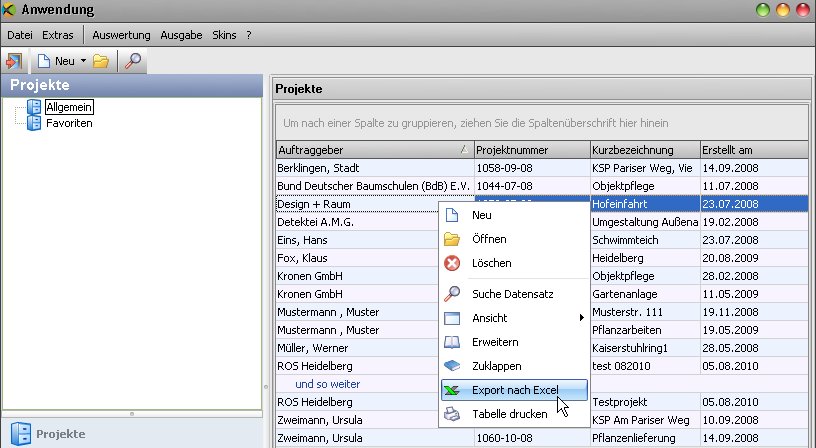
Task: Click project number 1058-09-08
Action: (505, 168)
